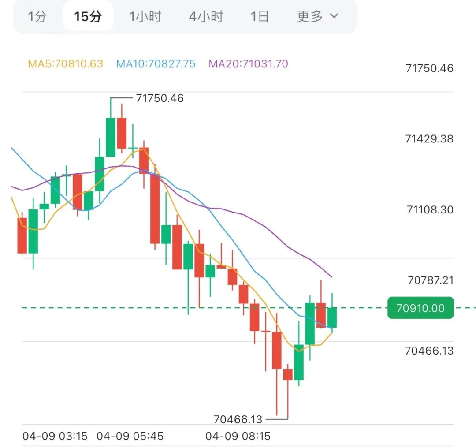Switch to the 1小时 timeframe tab
The height and width of the screenshot is (448, 476).
[145, 17]
